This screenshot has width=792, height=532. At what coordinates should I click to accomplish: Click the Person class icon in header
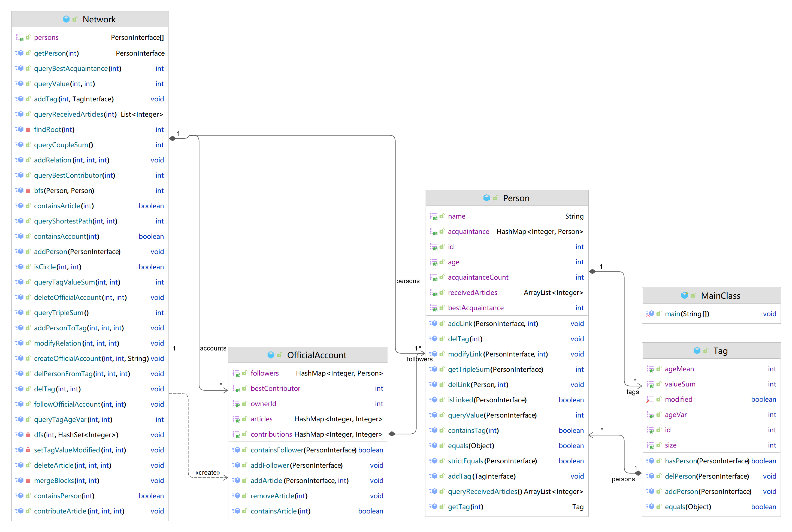486,198
